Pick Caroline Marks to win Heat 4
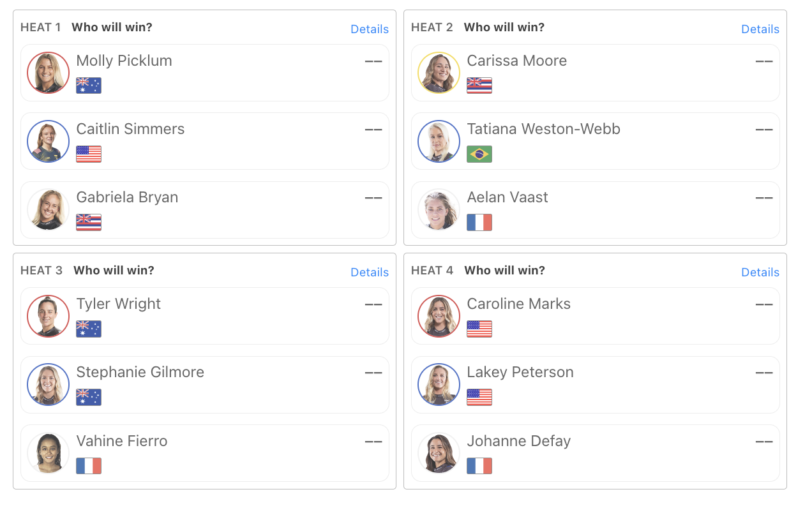This screenshot has height=508, width=812. tap(596, 316)
